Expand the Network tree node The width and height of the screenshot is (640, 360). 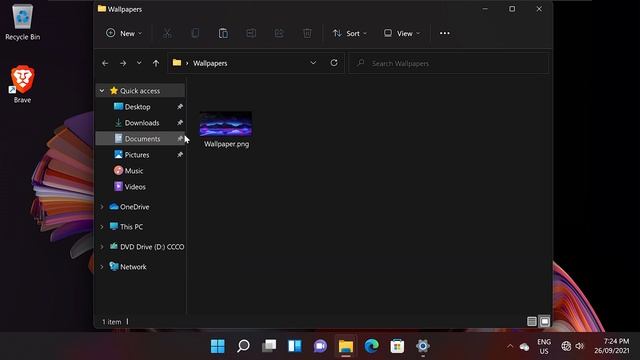[x=102, y=267]
